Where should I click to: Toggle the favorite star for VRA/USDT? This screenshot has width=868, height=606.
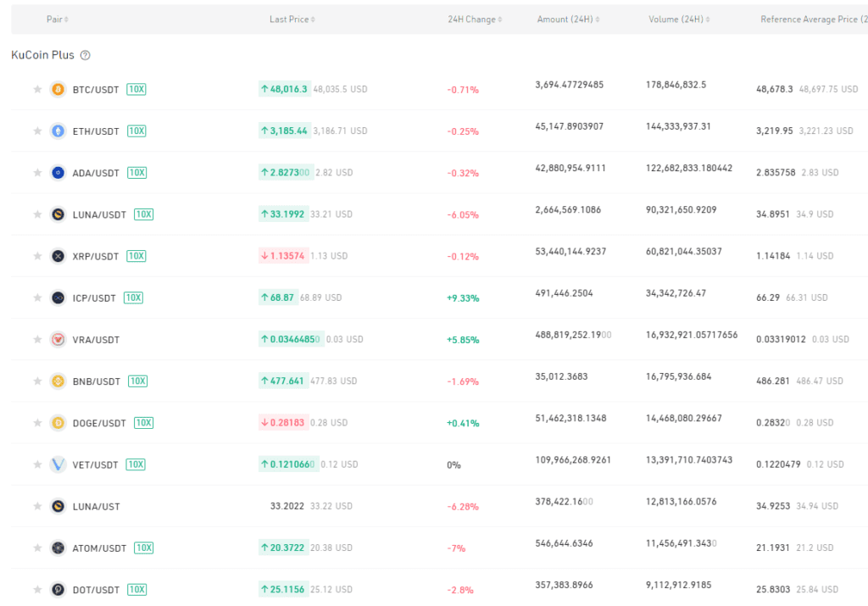[x=37, y=339]
